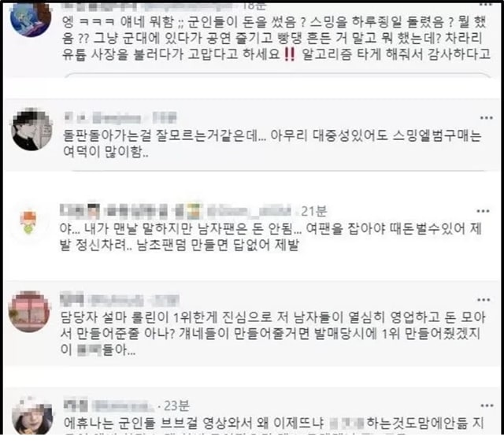Open the face avatar on the 23분 tweet

[32, 416]
